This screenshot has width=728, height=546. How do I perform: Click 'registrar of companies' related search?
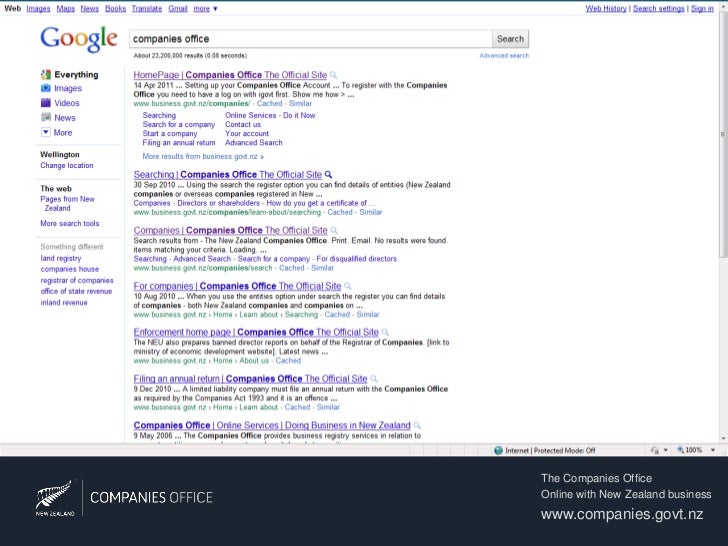pos(77,280)
